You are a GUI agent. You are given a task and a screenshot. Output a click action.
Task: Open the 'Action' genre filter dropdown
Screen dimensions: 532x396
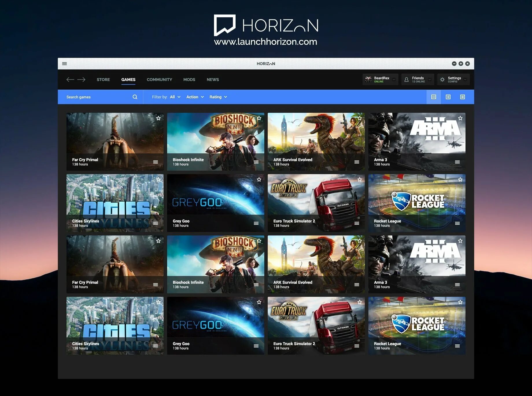point(195,97)
